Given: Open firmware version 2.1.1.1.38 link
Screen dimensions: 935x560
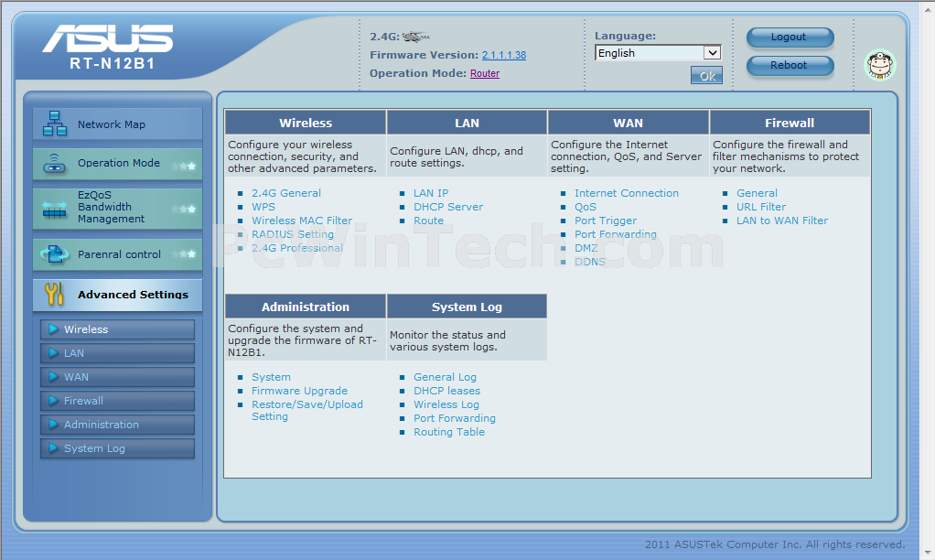Looking at the screenshot, I should pyautogui.click(x=504, y=55).
